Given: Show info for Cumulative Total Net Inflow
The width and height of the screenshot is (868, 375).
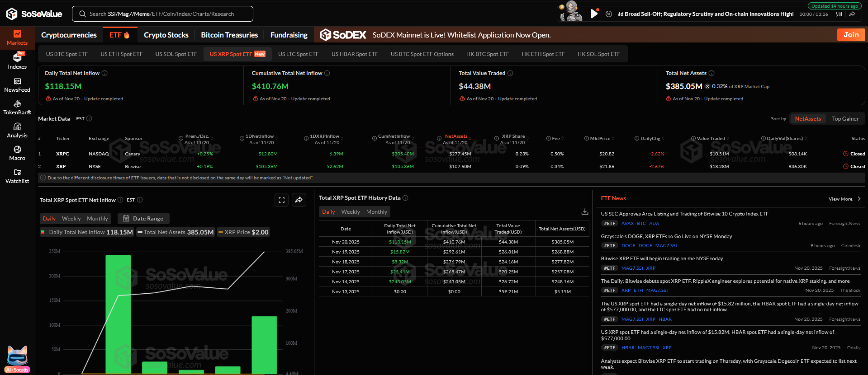Looking at the screenshot, I should click(x=327, y=73).
